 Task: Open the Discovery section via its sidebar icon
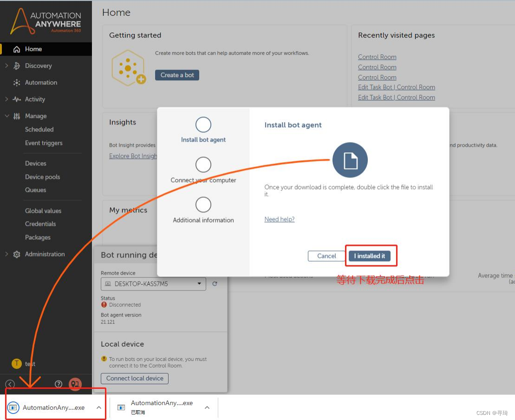click(16, 66)
